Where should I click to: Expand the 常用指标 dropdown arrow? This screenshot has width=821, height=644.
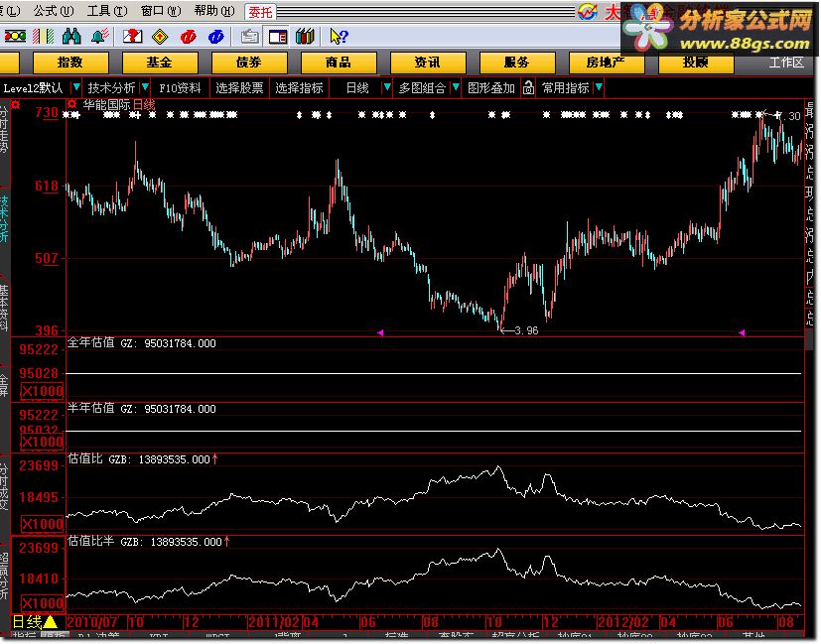599,87
